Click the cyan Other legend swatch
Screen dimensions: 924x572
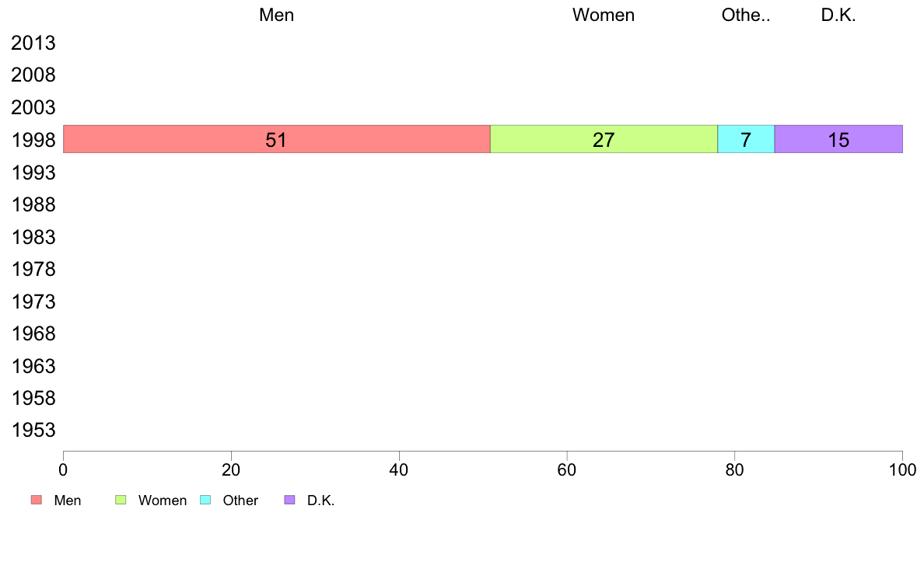tap(205, 500)
